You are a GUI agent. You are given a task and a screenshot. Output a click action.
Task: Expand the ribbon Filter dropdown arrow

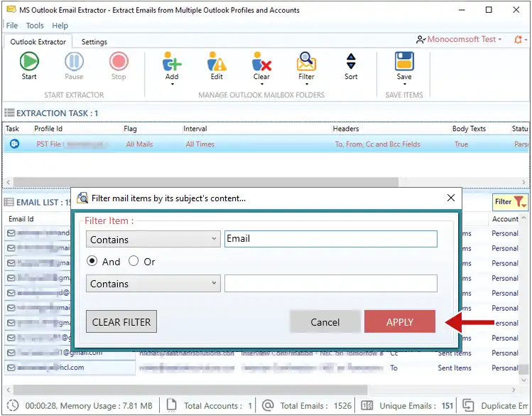click(307, 84)
